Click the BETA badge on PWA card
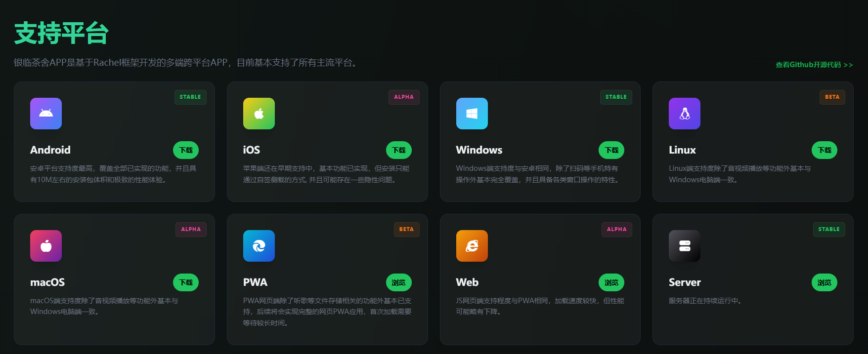868x354 pixels. (x=406, y=230)
